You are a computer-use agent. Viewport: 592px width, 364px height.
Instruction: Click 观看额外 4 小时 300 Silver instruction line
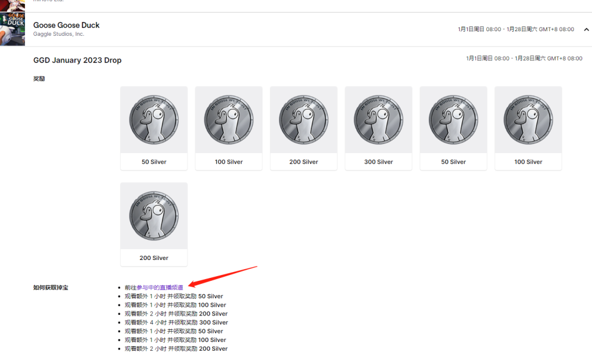(x=176, y=322)
